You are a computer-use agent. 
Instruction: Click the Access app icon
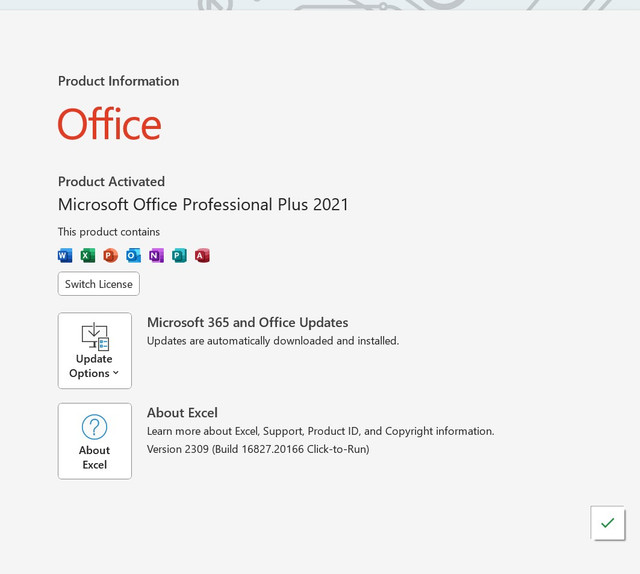pos(202,256)
